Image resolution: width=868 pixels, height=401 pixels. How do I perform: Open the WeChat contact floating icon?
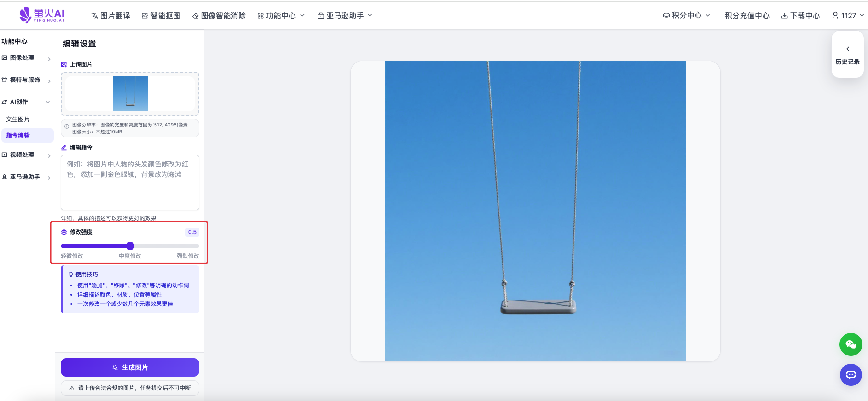(x=851, y=344)
